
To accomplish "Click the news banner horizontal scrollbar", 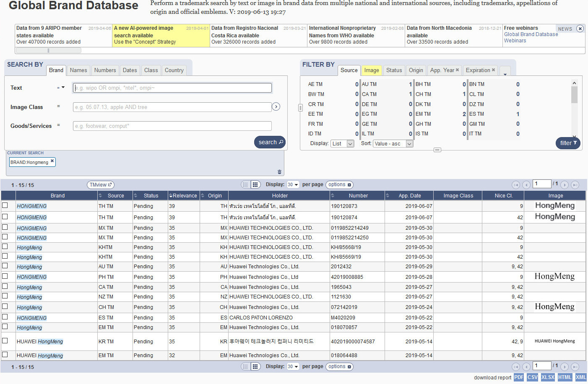I will click(48, 50).
